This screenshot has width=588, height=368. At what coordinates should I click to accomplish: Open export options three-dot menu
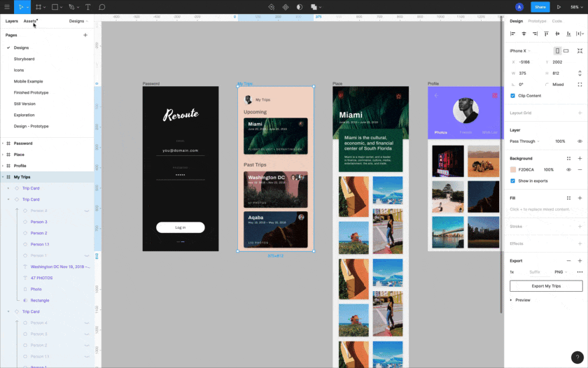(580, 271)
